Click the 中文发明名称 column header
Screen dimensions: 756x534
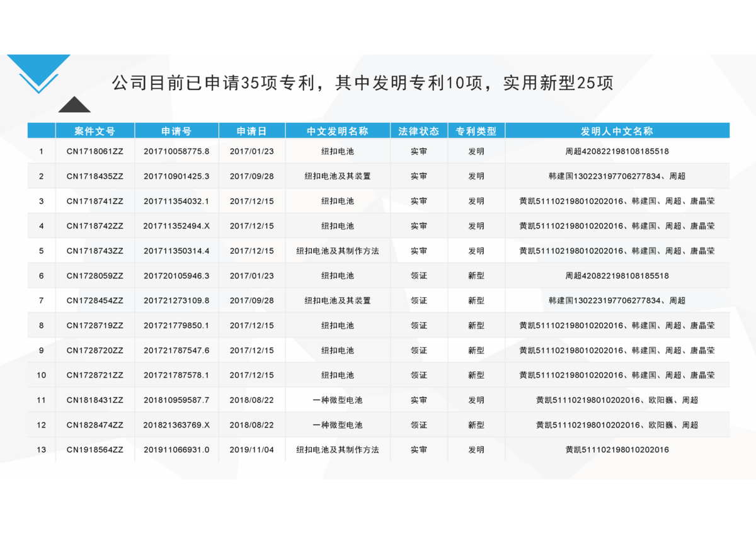pos(338,131)
